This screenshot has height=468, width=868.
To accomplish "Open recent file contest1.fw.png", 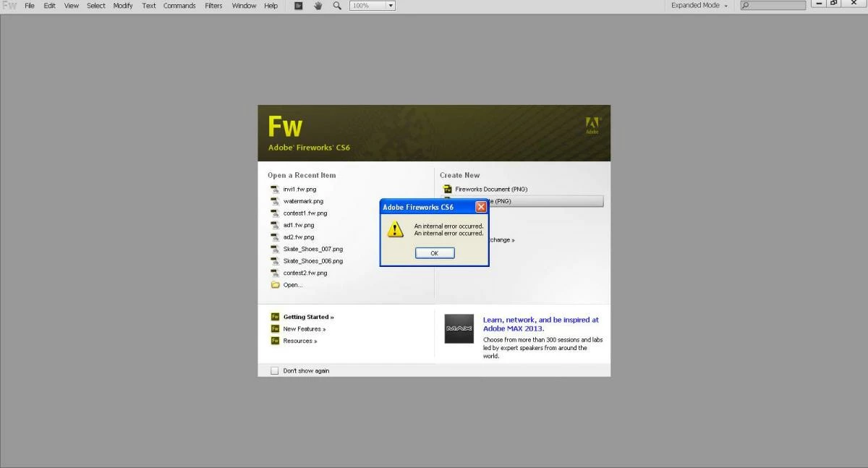I will pyautogui.click(x=305, y=213).
